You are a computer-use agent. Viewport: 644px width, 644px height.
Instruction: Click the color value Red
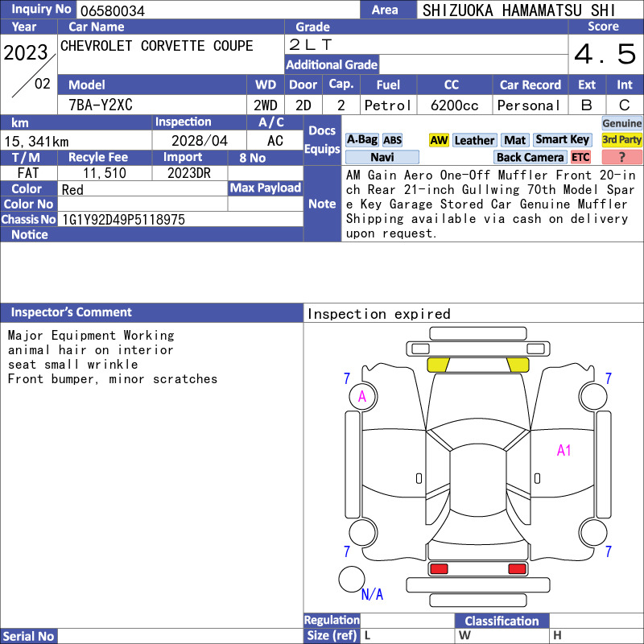(72, 190)
